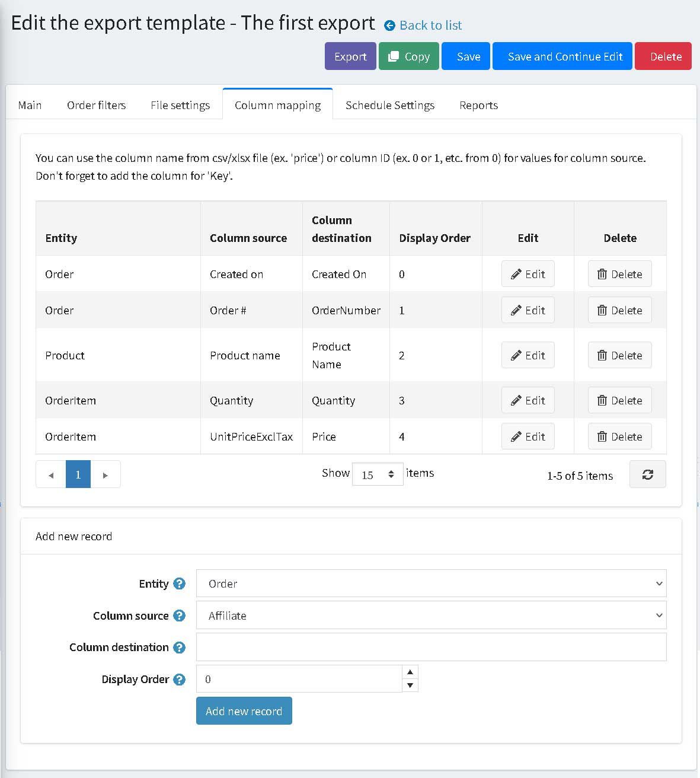Viewport: 700px width, 778px height.
Task: Click the Back to list link
Action: click(423, 25)
